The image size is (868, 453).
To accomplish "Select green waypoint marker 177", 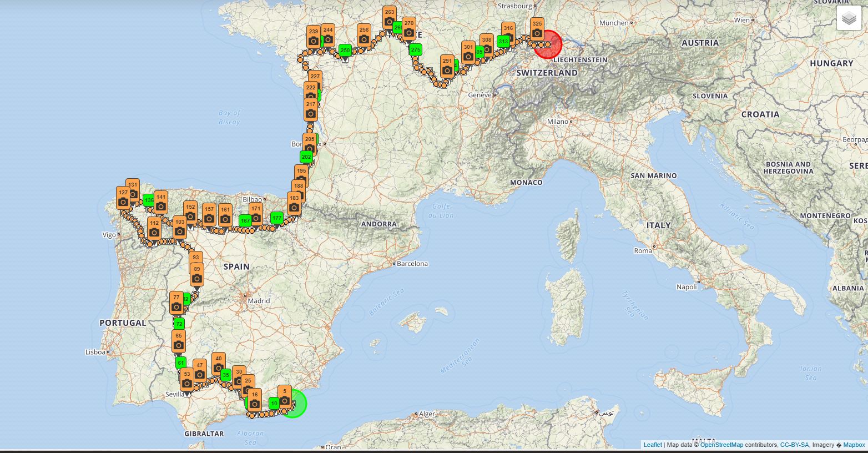I will click(276, 218).
